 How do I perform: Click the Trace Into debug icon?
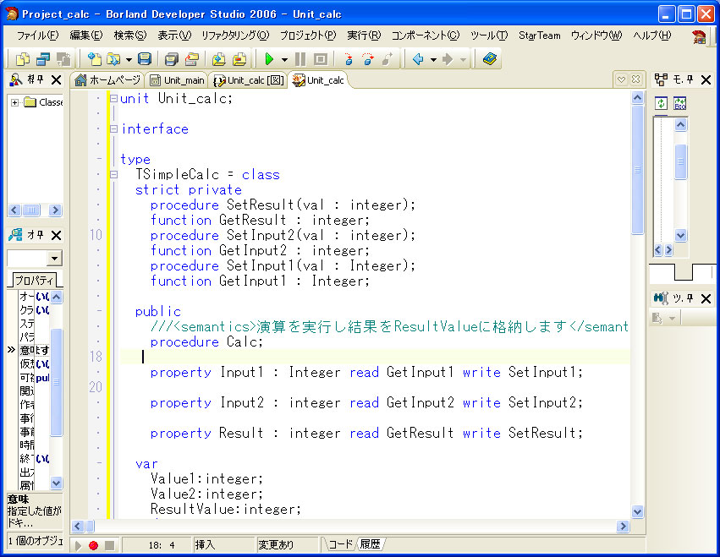click(348, 59)
